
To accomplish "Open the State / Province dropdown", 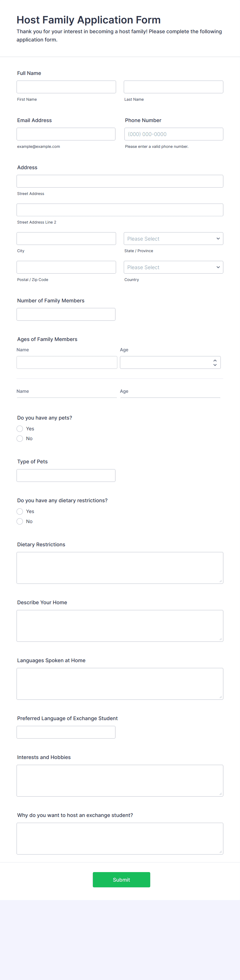I will [173, 238].
